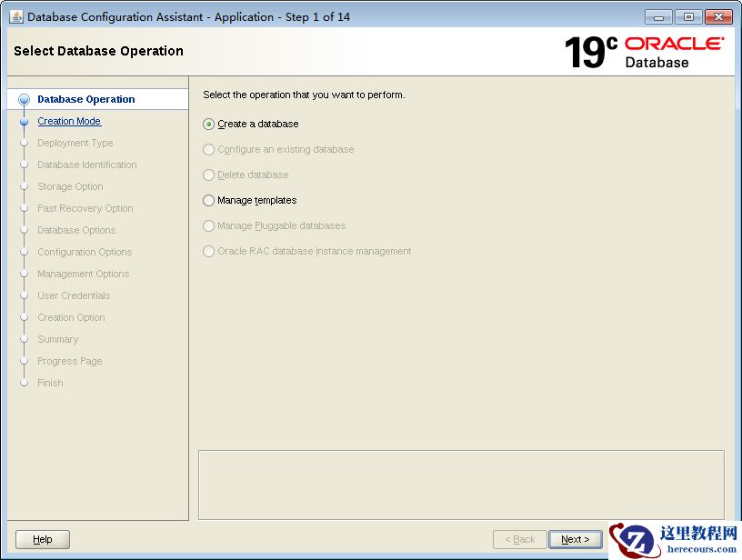The image size is (742, 560).
Task: Click Progress Page step
Action: click(69, 361)
